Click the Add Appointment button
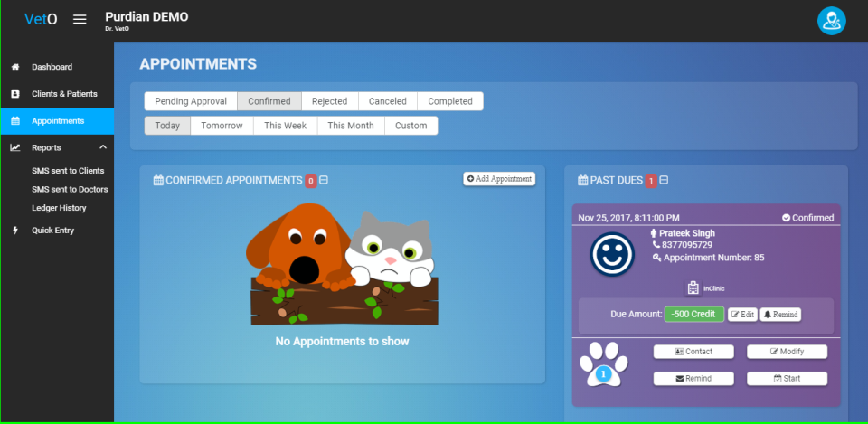 [499, 179]
